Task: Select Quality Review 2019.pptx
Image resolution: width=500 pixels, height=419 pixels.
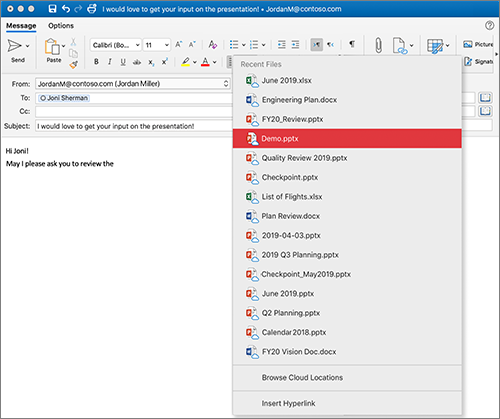Action: 347,158
